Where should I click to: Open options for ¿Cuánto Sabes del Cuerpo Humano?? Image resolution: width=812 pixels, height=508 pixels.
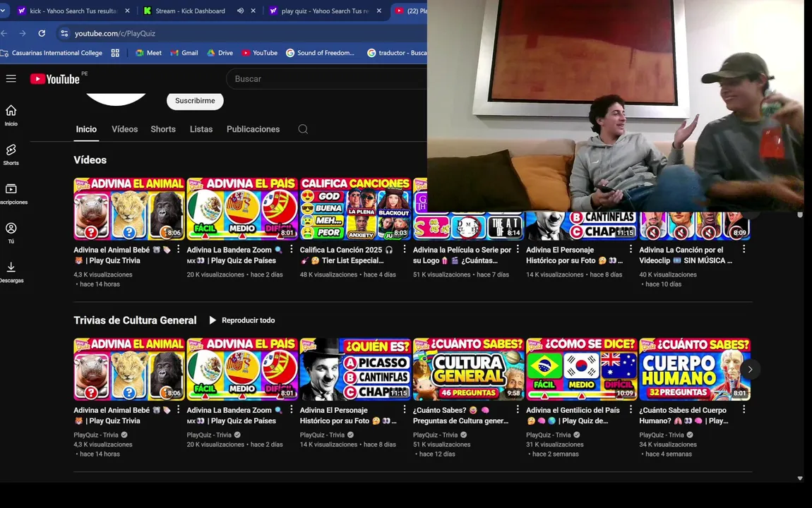744,409
